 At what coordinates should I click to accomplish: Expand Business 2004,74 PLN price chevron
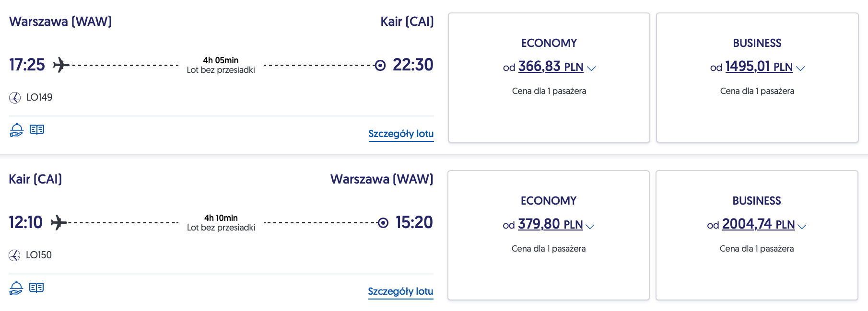[802, 226]
